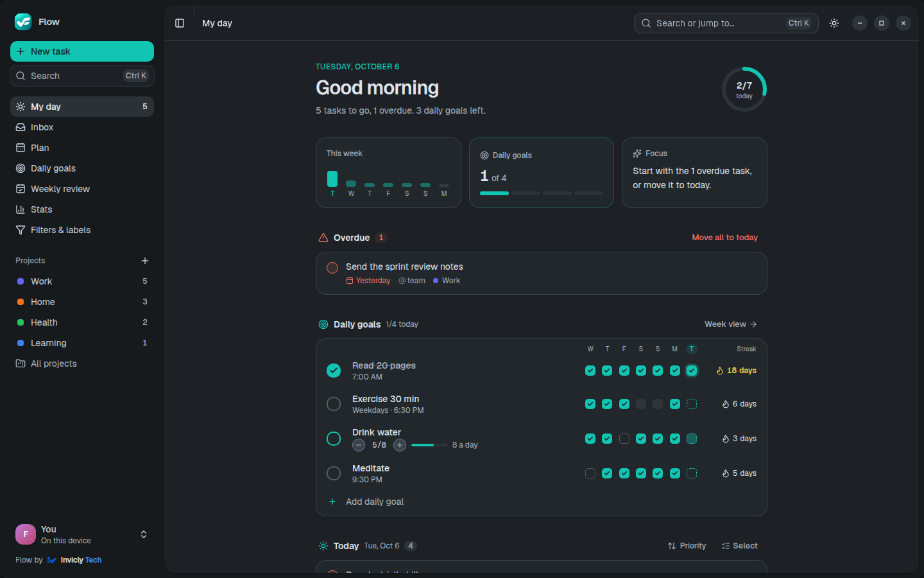924x578 pixels.
Task: Open the Priority sort dropdown
Action: pos(687,546)
